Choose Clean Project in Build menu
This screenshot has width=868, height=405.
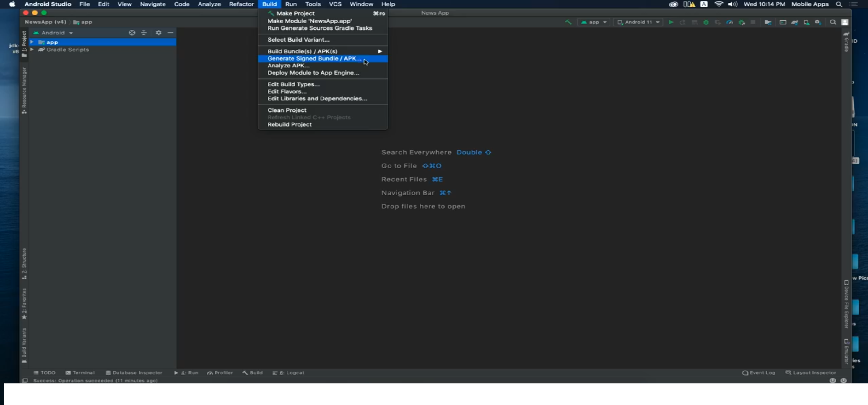pyautogui.click(x=323, y=110)
